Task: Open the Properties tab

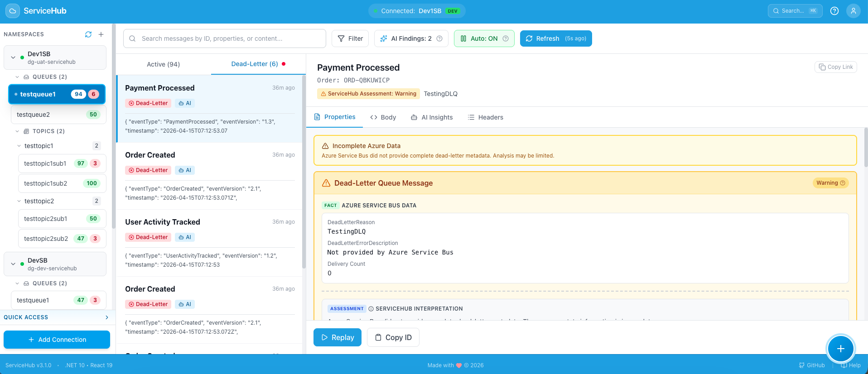Action: (334, 117)
